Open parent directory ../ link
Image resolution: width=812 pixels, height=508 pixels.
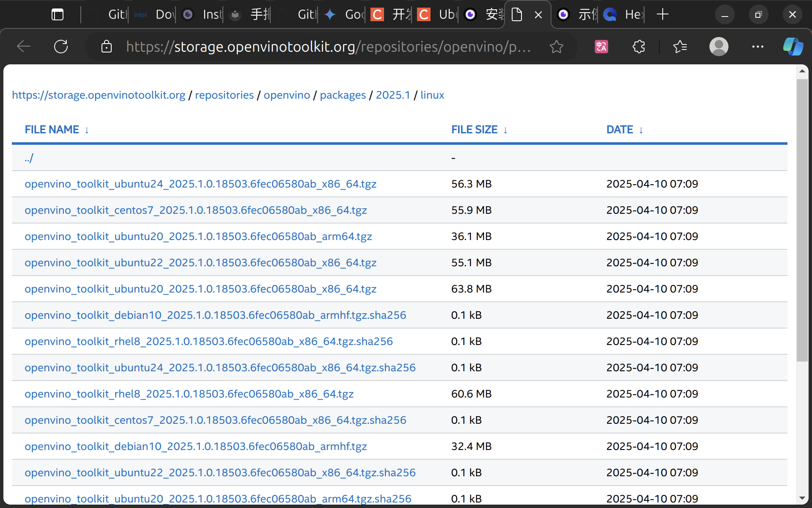(29, 158)
